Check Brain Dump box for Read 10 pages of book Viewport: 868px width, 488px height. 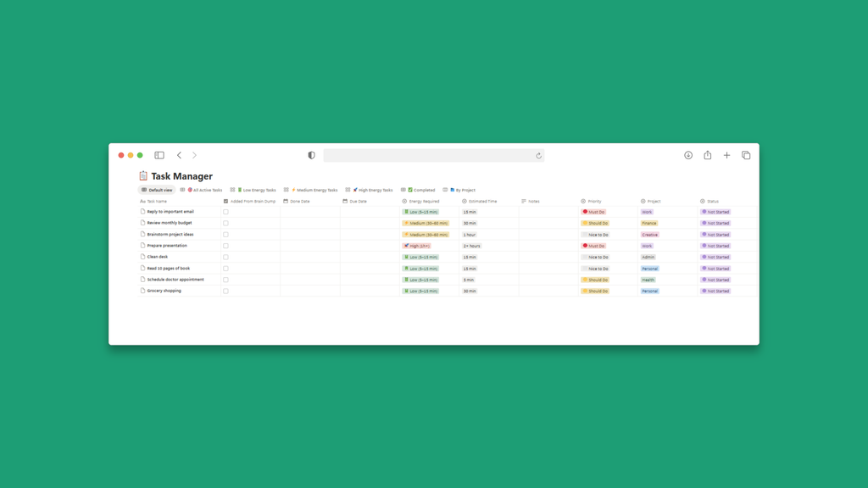(x=225, y=269)
